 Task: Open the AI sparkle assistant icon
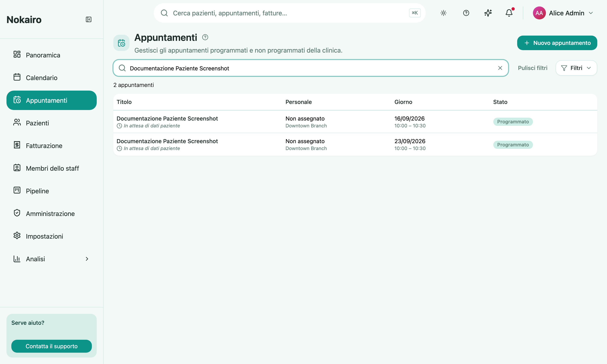point(488,13)
